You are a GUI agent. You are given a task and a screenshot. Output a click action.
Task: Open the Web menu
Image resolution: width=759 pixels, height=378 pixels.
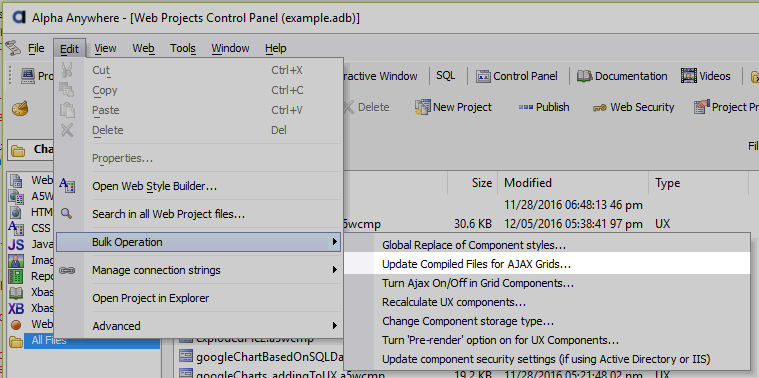[143, 48]
